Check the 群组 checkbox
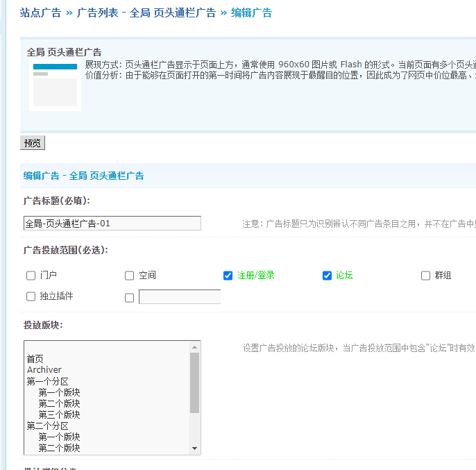The height and width of the screenshot is (470, 476). coord(425,276)
